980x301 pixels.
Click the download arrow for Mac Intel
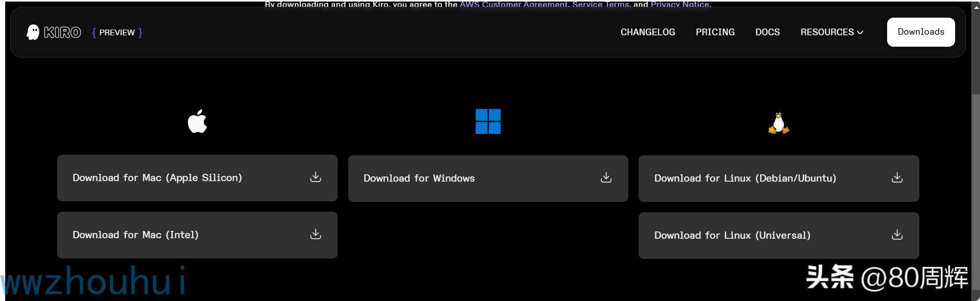[x=315, y=234]
